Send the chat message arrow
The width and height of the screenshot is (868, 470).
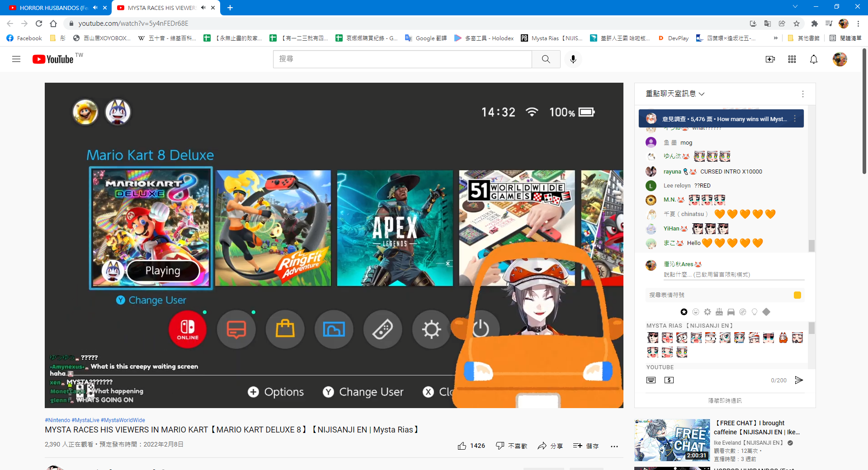tap(799, 380)
